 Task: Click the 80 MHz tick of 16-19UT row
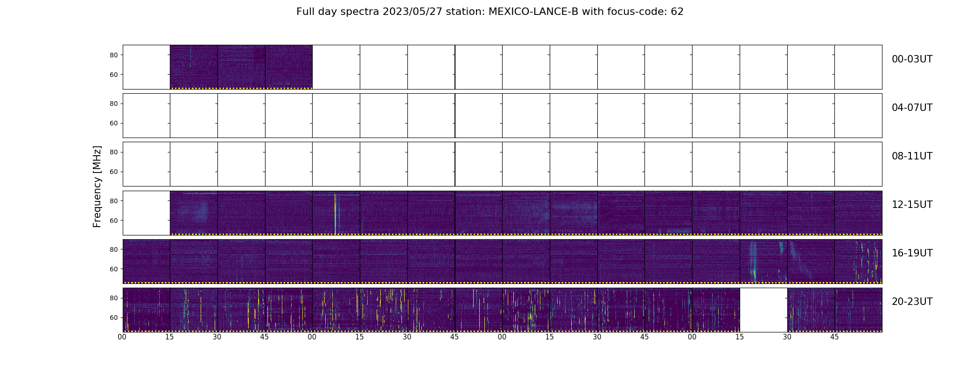tap(114, 249)
